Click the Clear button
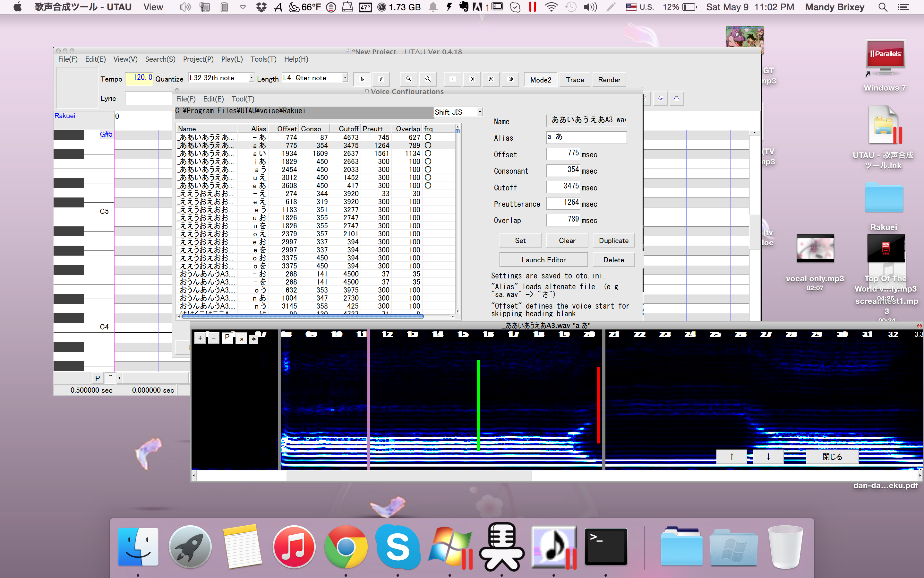The height and width of the screenshot is (578, 924). tap(567, 241)
